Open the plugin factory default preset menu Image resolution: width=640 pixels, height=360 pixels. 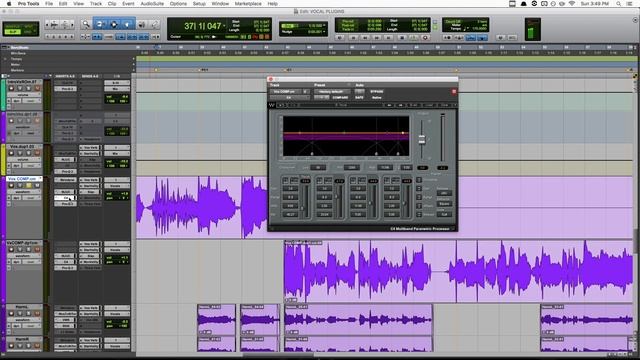(331, 91)
